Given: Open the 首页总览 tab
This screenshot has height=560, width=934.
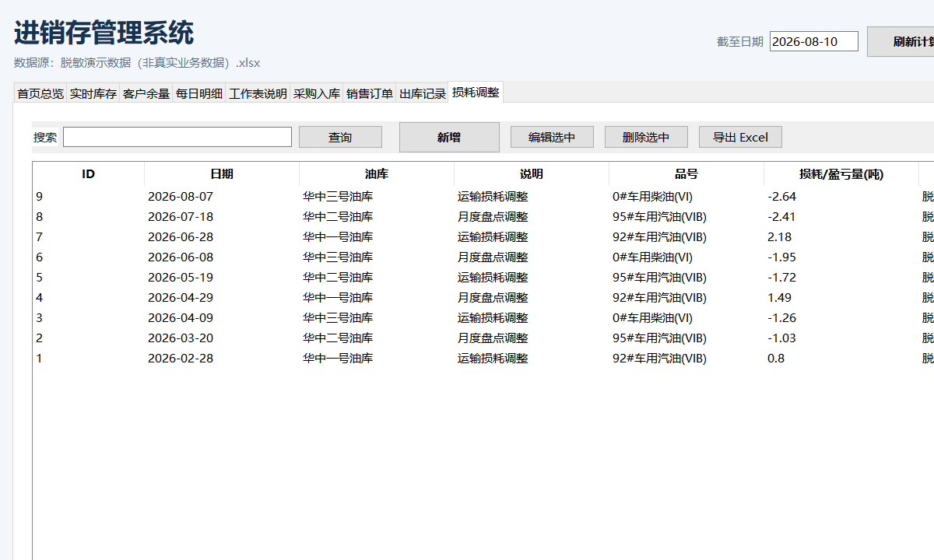Looking at the screenshot, I should (40, 93).
